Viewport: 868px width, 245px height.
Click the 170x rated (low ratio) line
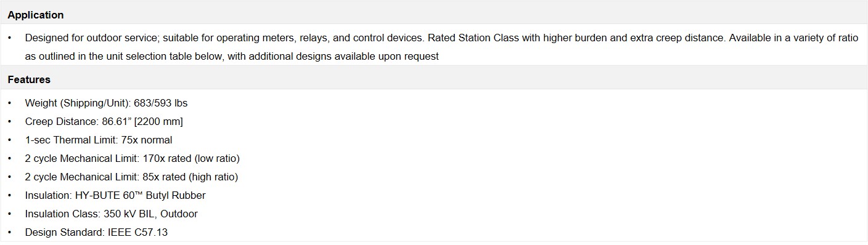132,158
